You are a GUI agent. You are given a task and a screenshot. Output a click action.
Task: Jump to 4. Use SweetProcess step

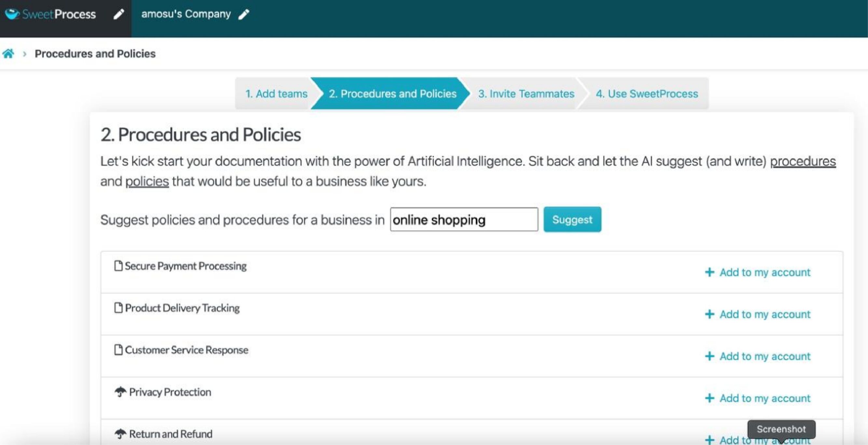(x=647, y=93)
